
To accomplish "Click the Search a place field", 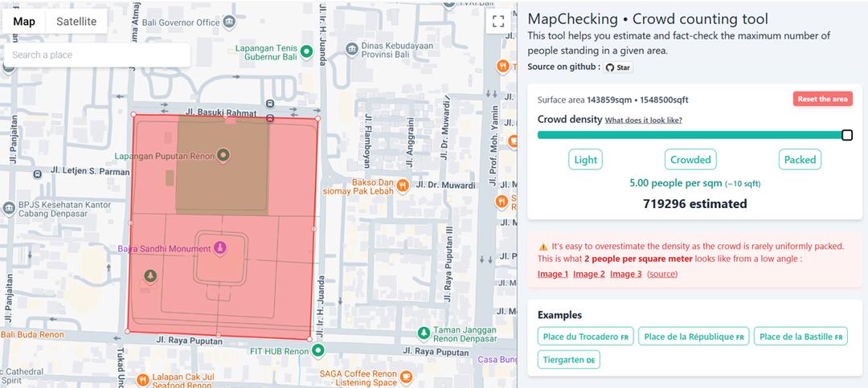I will click(x=97, y=55).
